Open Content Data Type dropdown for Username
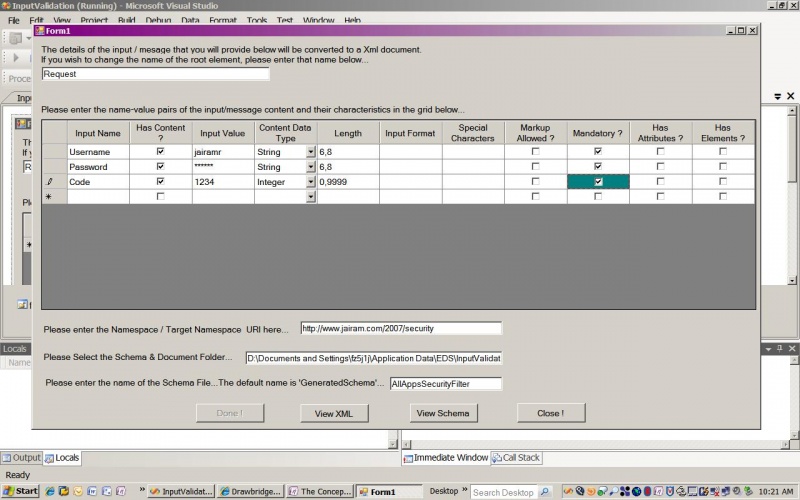Image resolution: width=800 pixels, height=500 pixels. pos(311,152)
